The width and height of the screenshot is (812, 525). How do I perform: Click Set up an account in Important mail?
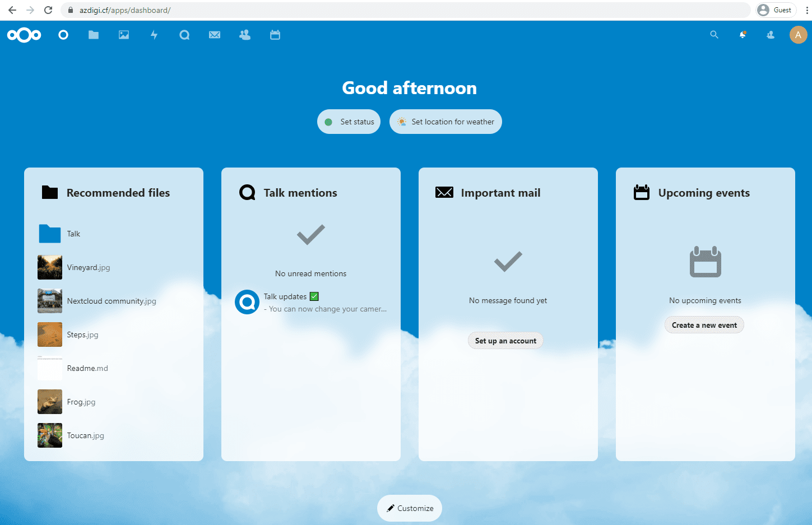(505, 340)
